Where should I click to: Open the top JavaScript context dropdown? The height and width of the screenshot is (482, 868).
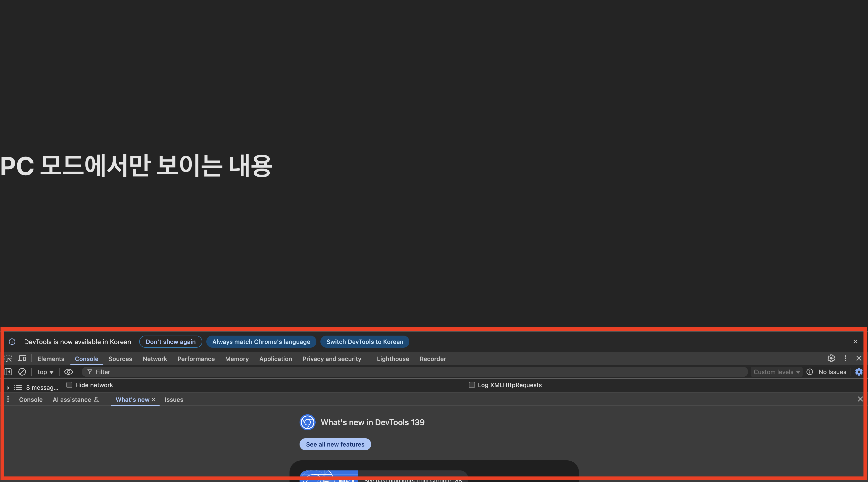click(45, 372)
